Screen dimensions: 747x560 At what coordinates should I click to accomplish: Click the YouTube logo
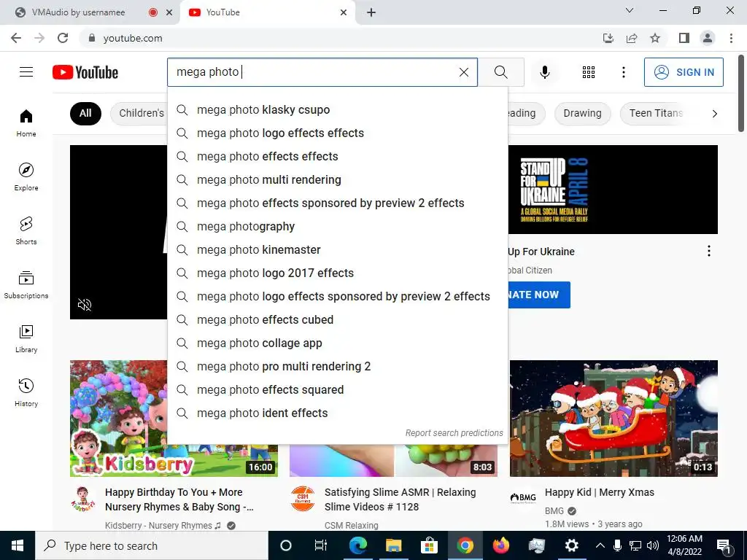pos(85,72)
